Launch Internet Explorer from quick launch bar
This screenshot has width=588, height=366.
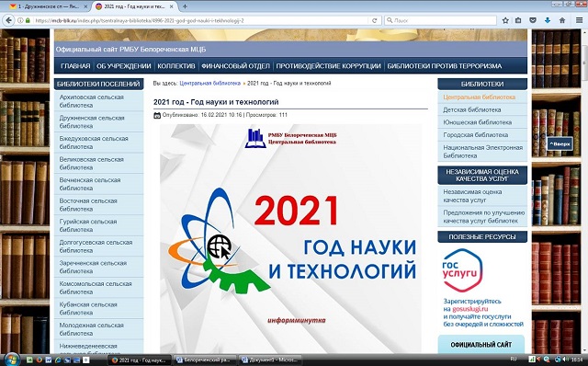(x=58, y=360)
